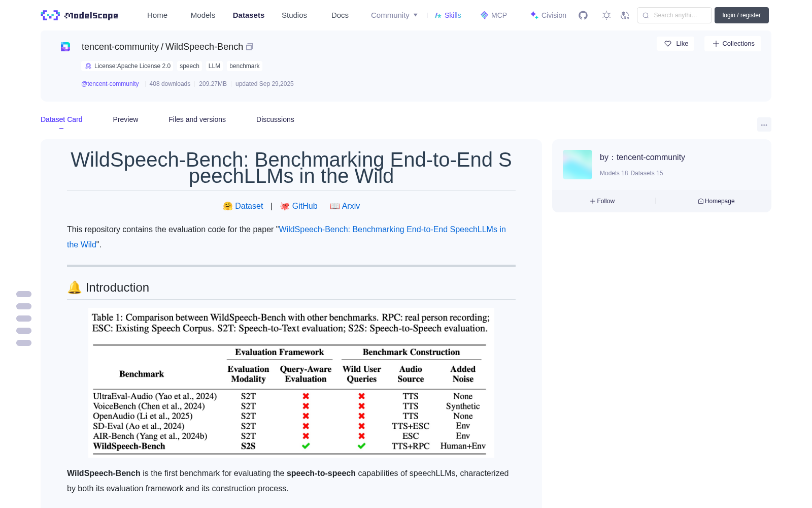Expand the Community dropdown menu

pos(394,15)
